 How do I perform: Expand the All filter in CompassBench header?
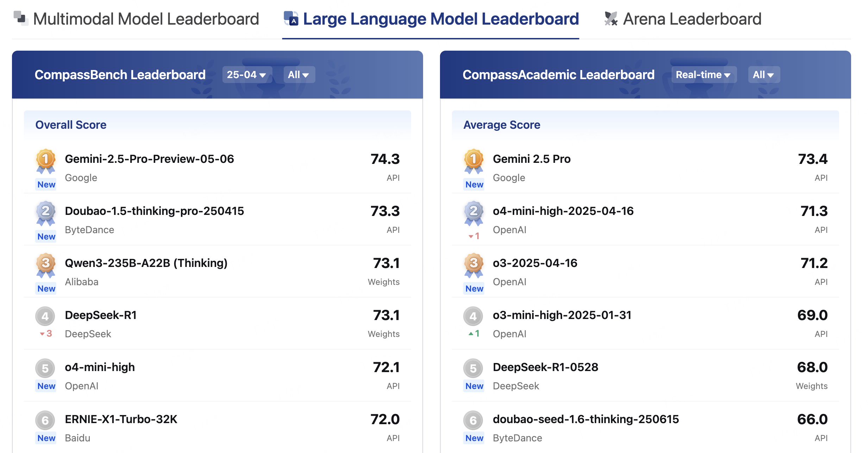(x=299, y=75)
